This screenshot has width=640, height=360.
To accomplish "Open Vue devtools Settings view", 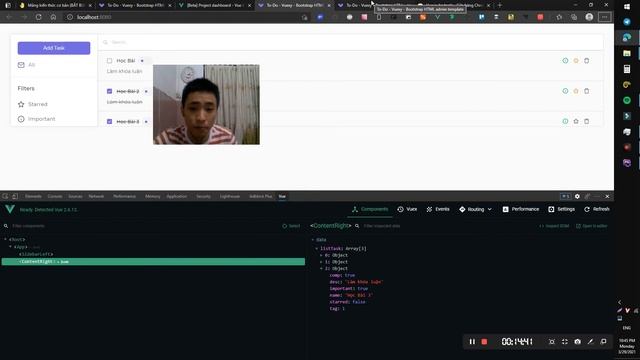I will (x=562, y=209).
